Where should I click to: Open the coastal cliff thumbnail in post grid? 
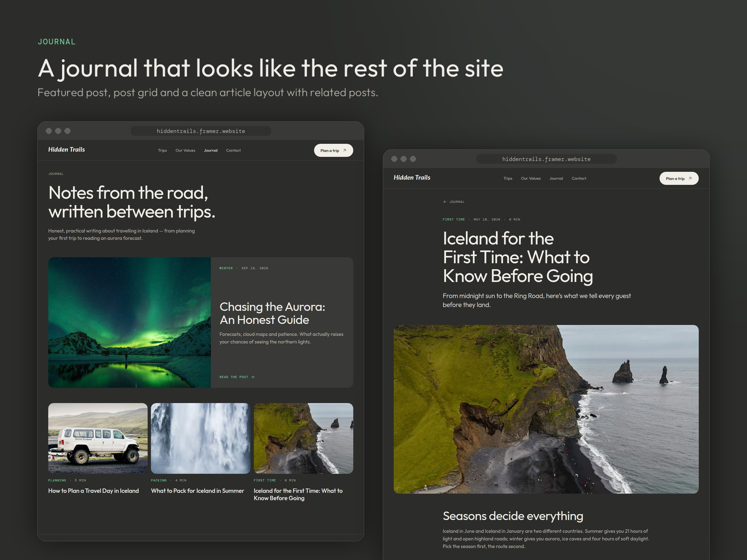tap(303, 439)
